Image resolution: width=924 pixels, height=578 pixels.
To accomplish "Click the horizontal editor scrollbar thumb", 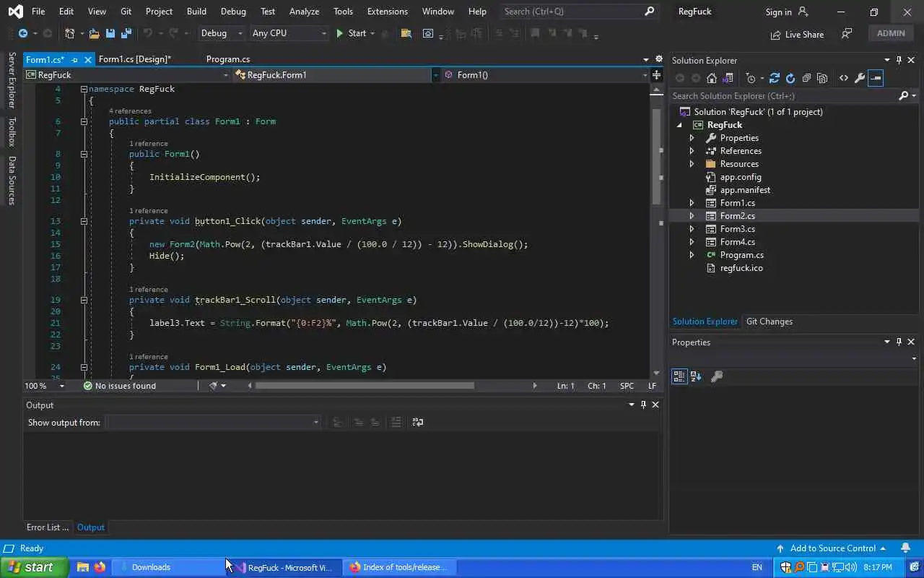I will coord(365,386).
